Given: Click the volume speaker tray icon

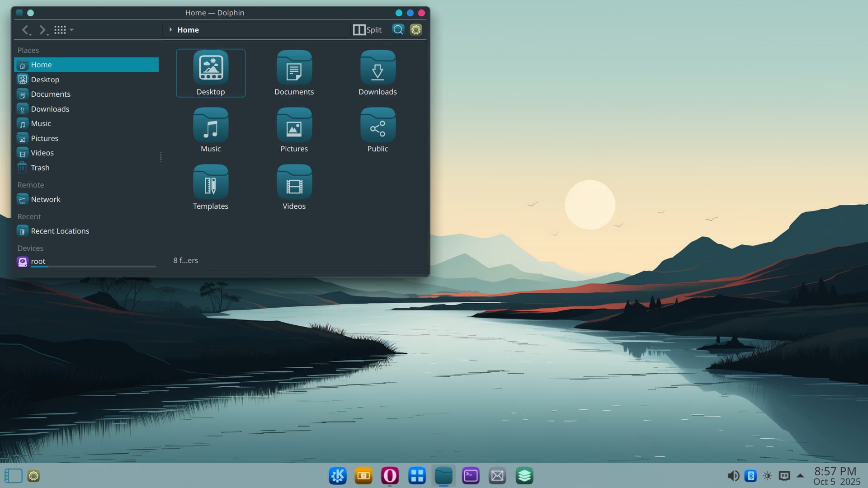Looking at the screenshot, I should point(733,476).
